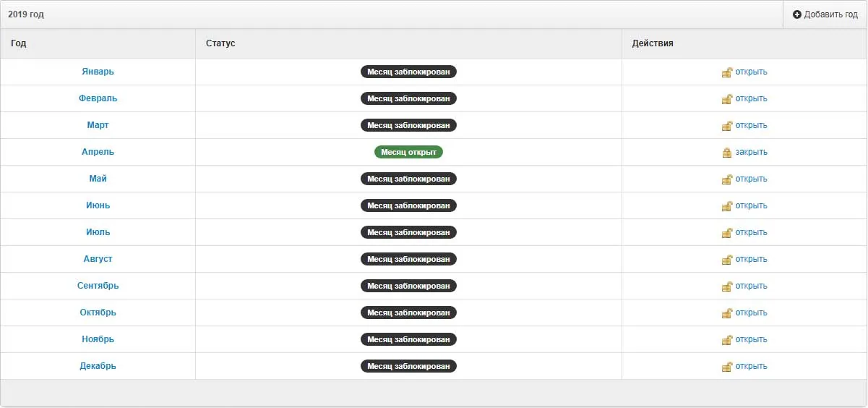
Task: Open the Ноябрь month link
Action: (98, 339)
